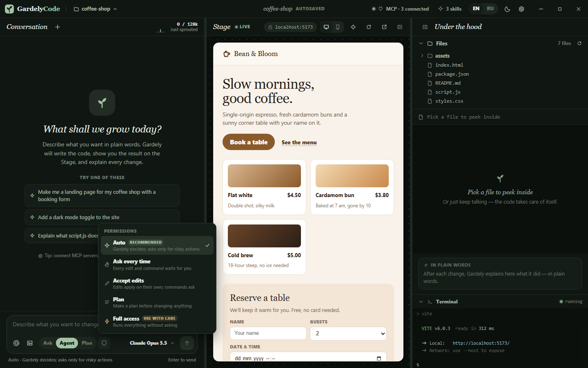588x368 pixels.
Task: Open the Stage preview in an external window
Action: pos(384,27)
